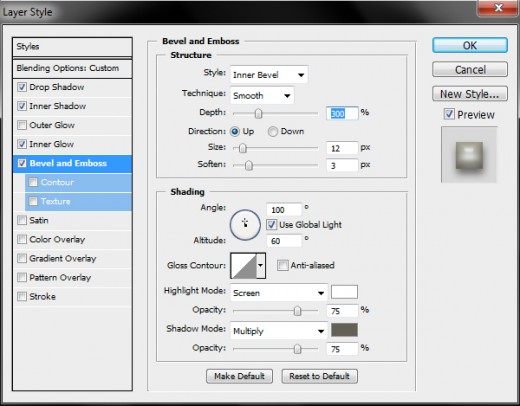Viewport: 520px width, 406px height.
Task: Expand the Technique dropdown set to Smooth
Action: [x=262, y=96]
